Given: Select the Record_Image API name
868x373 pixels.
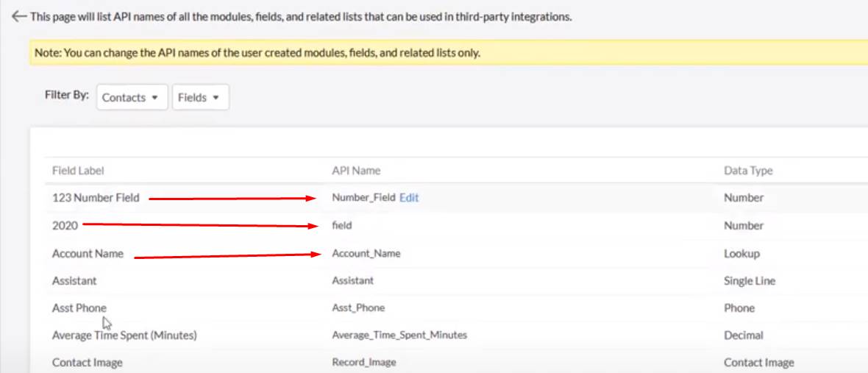Looking at the screenshot, I should click(363, 363).
